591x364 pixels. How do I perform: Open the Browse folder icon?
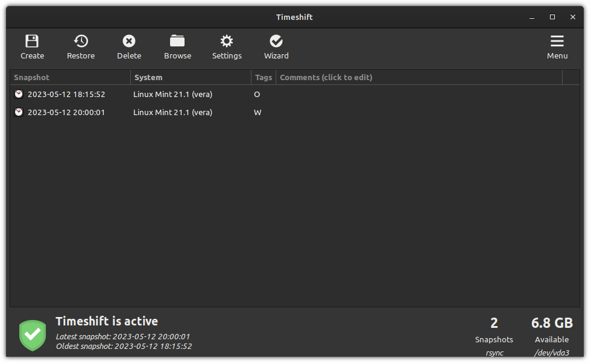click(177, 41)
